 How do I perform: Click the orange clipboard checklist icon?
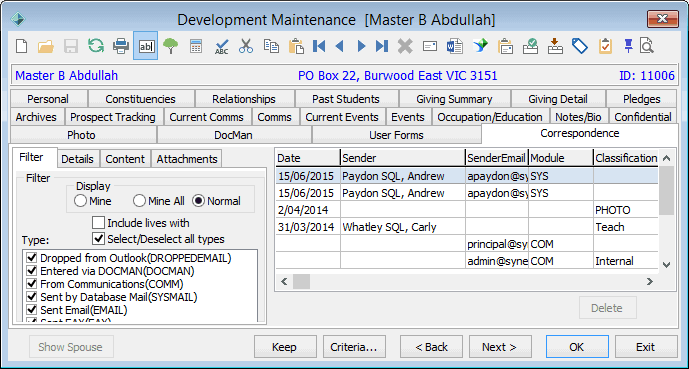(x=605, y=46)
